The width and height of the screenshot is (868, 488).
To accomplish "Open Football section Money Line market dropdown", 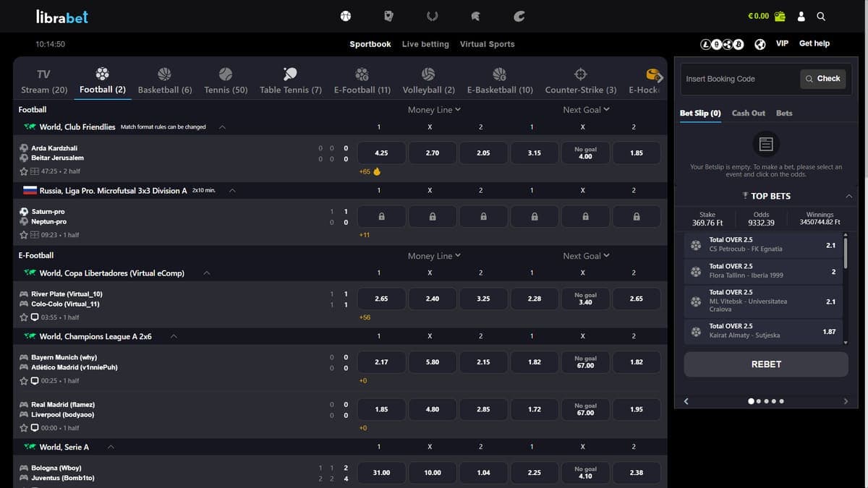I will (434, 110).
